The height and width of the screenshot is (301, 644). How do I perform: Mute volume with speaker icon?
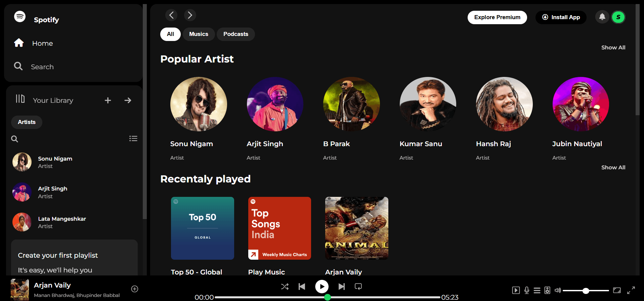point(558,290)
